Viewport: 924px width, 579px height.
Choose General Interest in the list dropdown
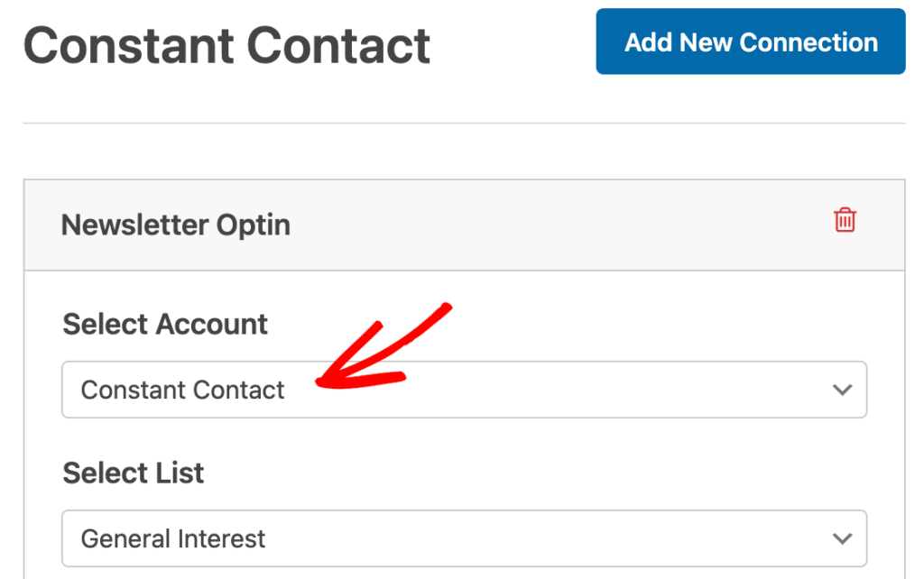[173, 538]
